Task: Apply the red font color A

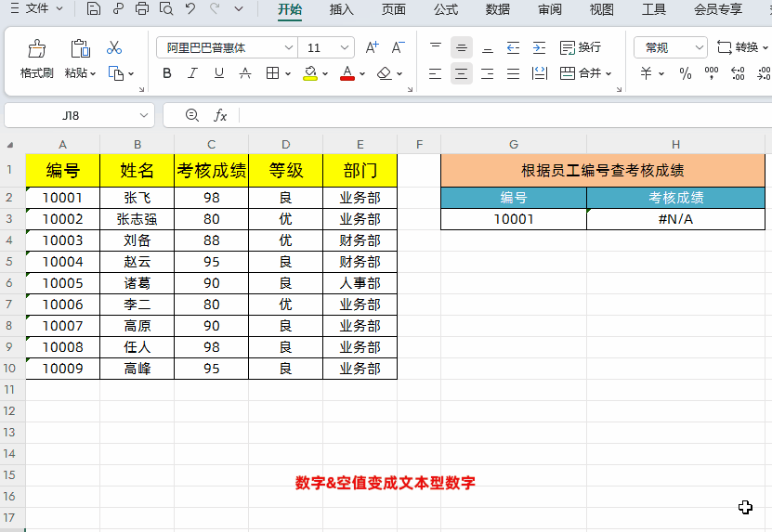Action: 347,73
